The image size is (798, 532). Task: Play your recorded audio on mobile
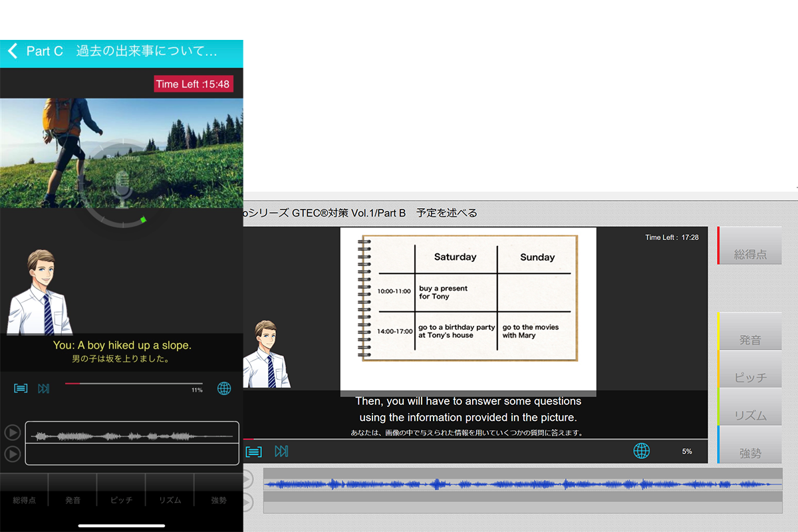coord(12,454)
